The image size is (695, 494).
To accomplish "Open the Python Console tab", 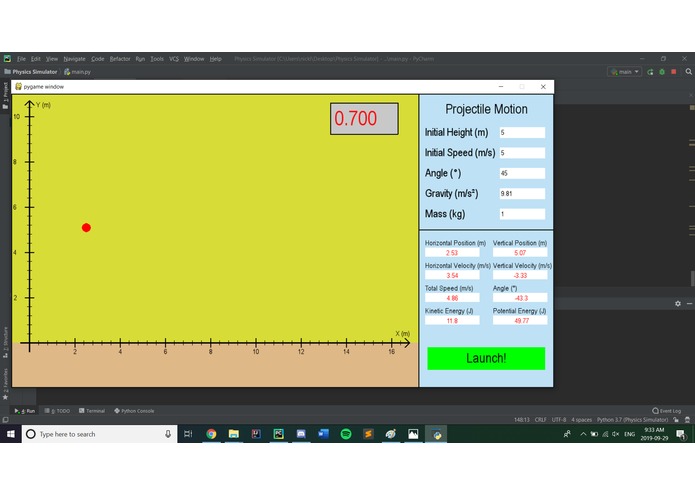I will pyautogui.click(x=134, y=411).
